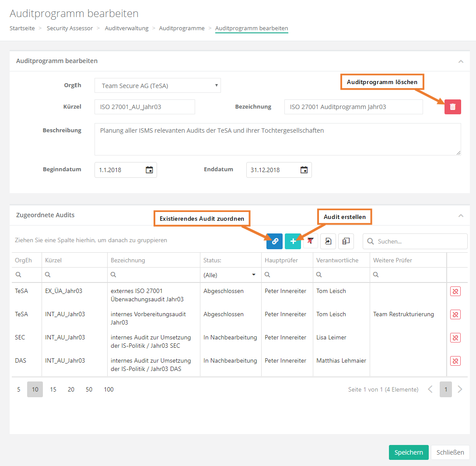
Task: Open the column chooser
Action: click(x=346, y=241)
